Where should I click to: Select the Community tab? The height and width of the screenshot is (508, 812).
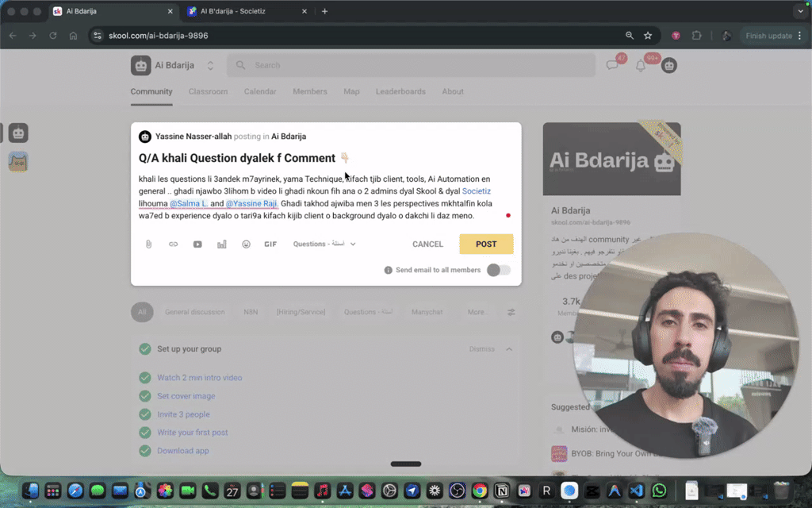coord(151,91)
